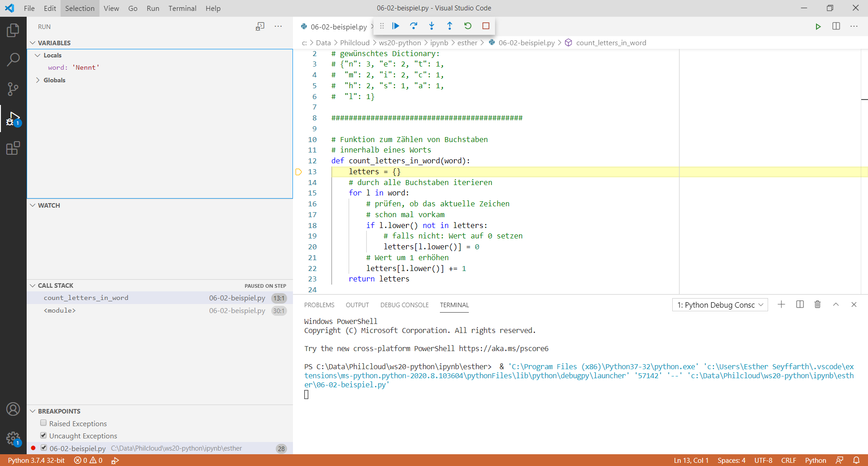The image size is (868, 466).
Task: Switch to the TERMINAL tab
Action: [x=454, y=305]
